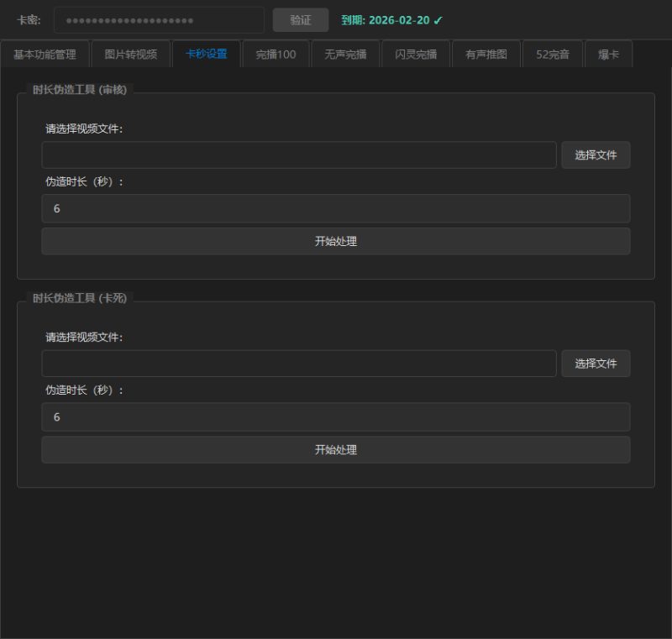Select the 有声推图 tab
672x639 pixels.
[486, 55]
